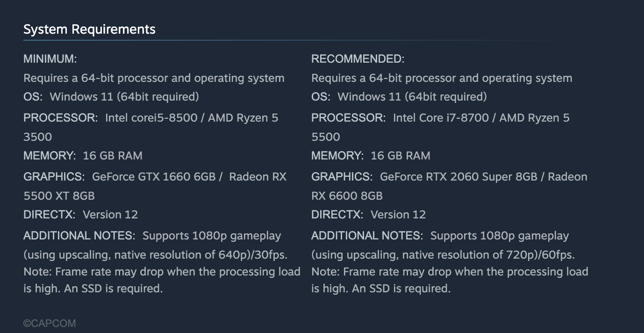Select the MINIMUM column label
The width and height of the screenshot is (644, 333).
[x=50, y=59]
